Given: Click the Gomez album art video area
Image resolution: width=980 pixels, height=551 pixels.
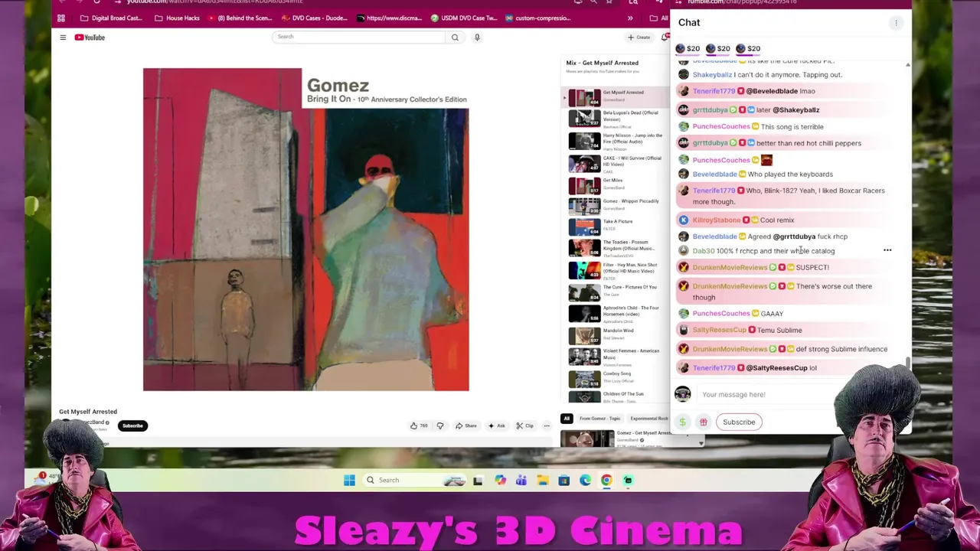Looking at the screenshot, I should point(305,230).
